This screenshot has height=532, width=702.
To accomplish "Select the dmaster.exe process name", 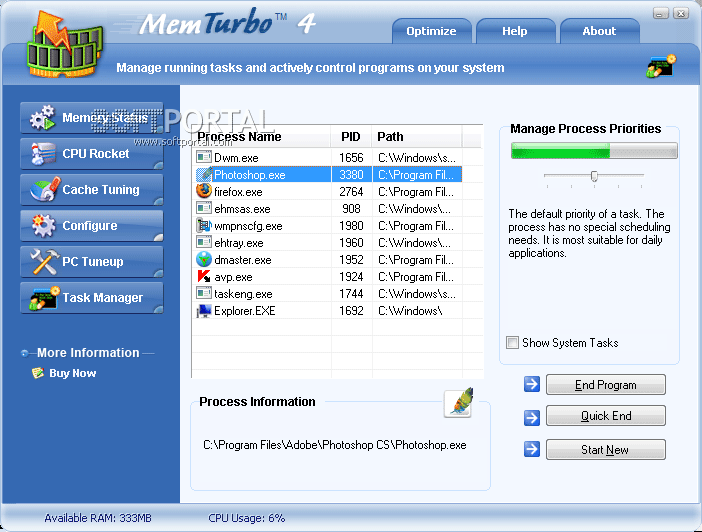I will click(x=243, y=260).
